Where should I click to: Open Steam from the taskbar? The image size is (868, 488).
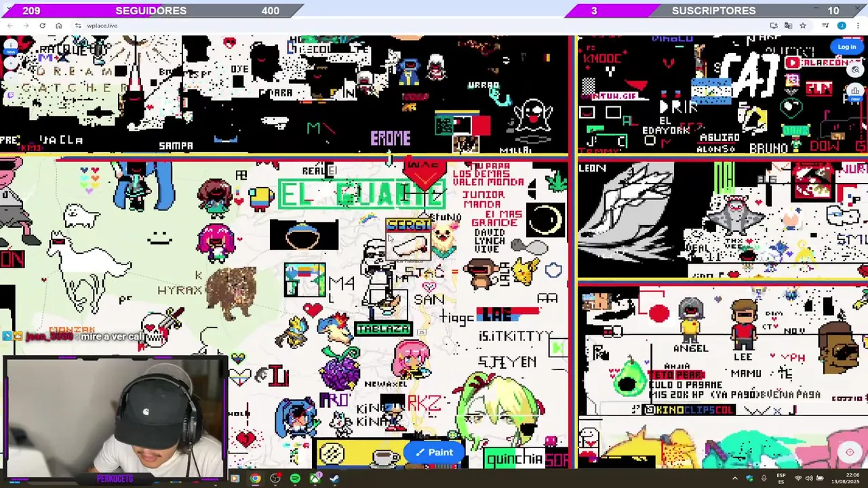(334, 479)
